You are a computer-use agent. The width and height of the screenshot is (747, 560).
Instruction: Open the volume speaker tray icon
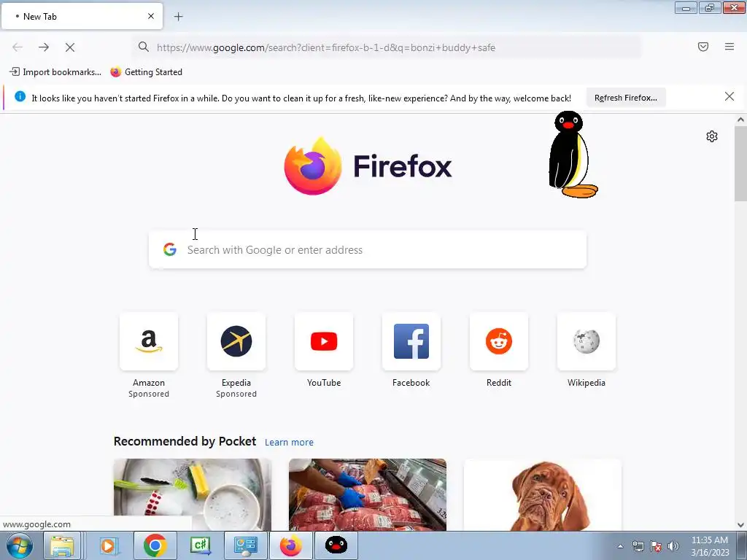click(673, 546)
